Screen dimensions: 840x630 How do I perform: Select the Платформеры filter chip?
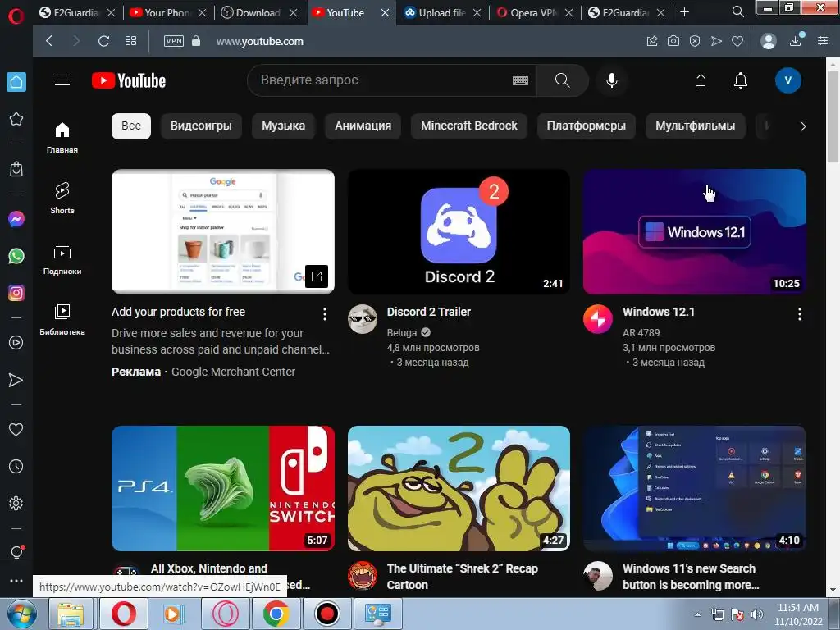click(x=586, y=126)
